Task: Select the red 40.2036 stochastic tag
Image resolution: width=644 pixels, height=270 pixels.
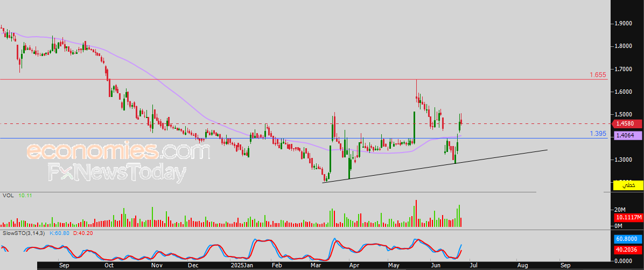Action: click(x=628, y=249)
